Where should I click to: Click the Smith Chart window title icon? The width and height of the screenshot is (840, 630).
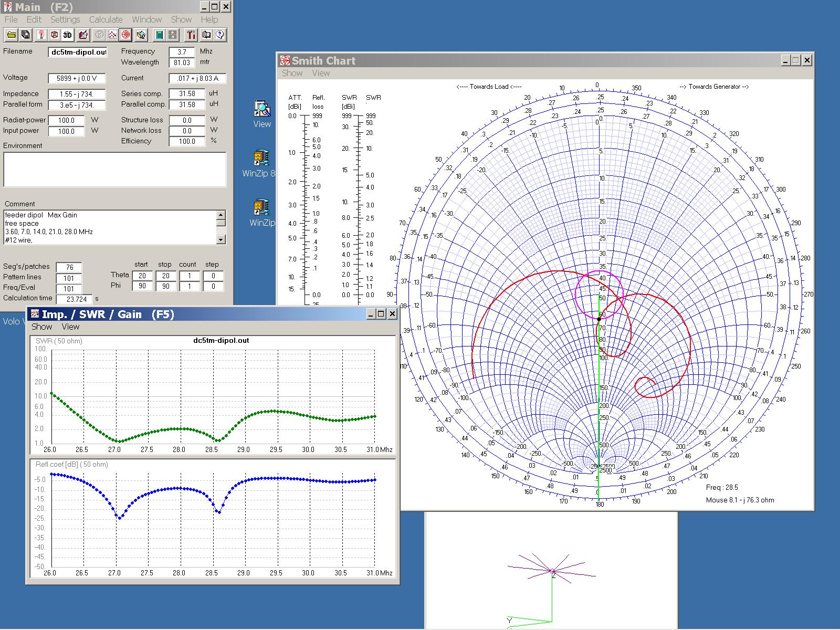pyautogui.click(x=285, y=60)
